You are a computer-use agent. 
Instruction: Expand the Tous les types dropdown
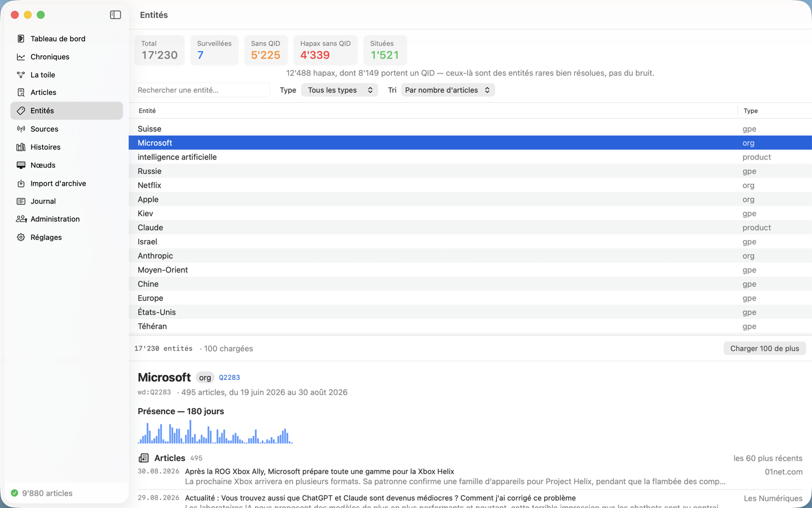[339, 90]
